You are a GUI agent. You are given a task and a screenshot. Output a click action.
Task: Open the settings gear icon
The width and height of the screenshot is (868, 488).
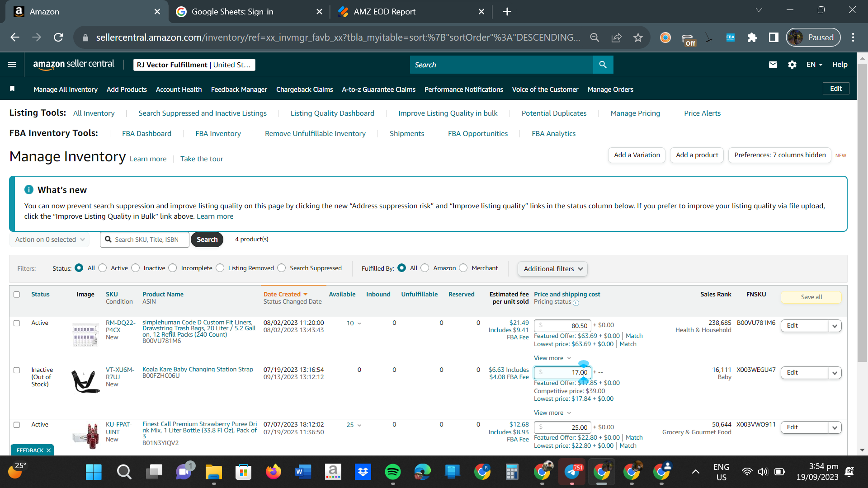coord(792,65)
